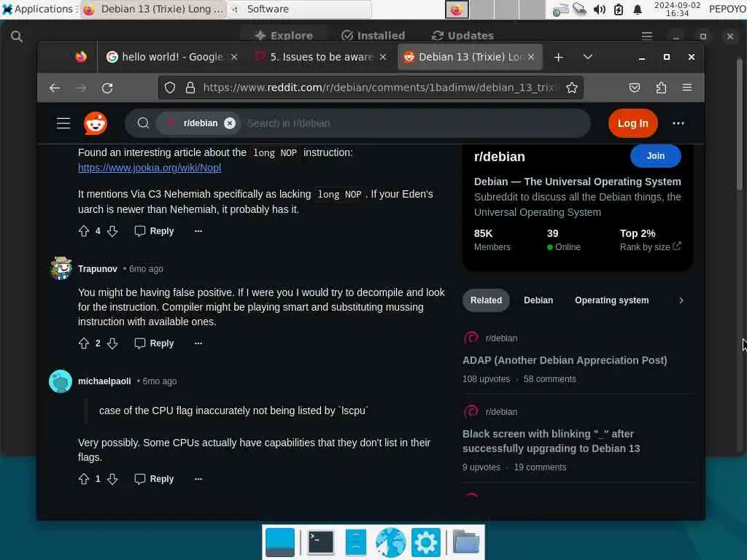The image size is (747, 560).
Task: Switch to Issues to be aware tab
Action: pos(316,57)
